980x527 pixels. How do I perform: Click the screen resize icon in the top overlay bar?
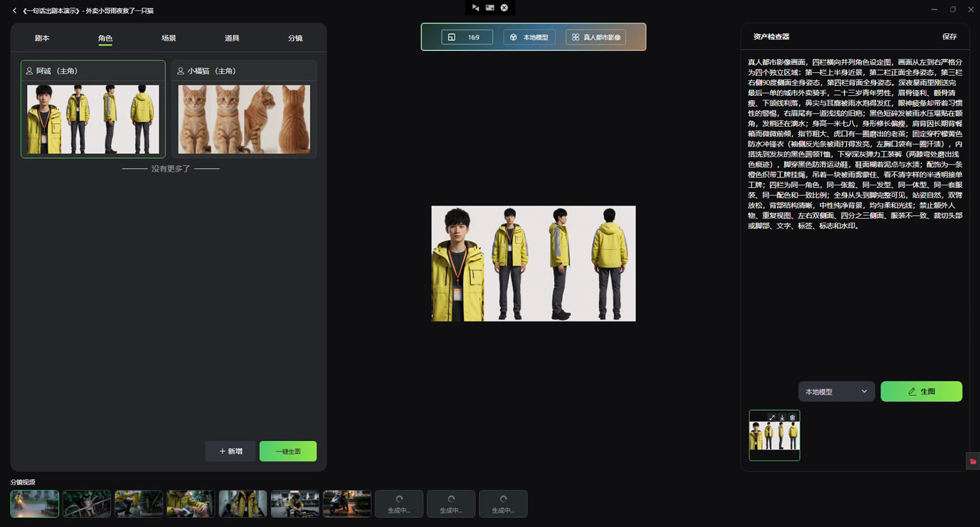click(490, 7)
